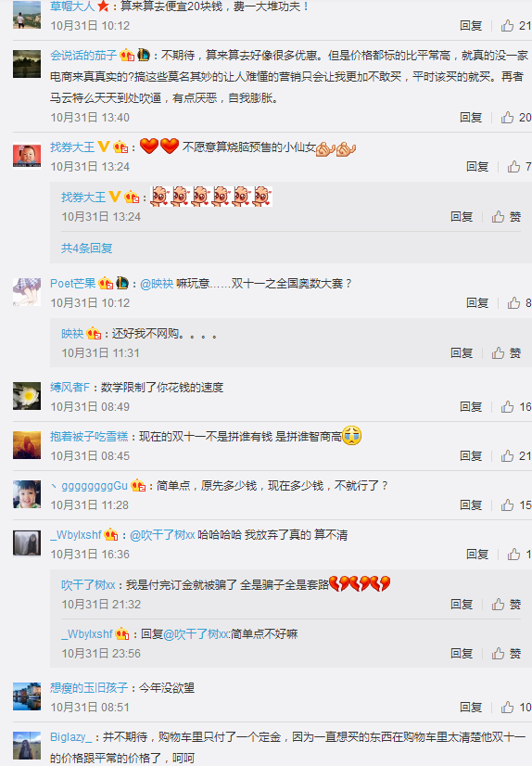Reply to 草帽大人's comment
This screenshot has height=766, width=532.
471,25
